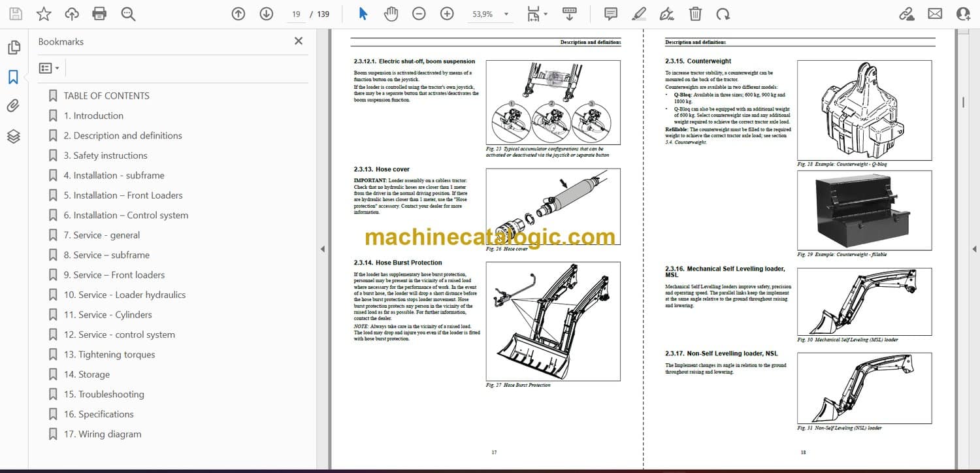This screenshot has width=980, height=473.
Task: Click the '2.3.13. Hose cover' heading
Action: 382,169
